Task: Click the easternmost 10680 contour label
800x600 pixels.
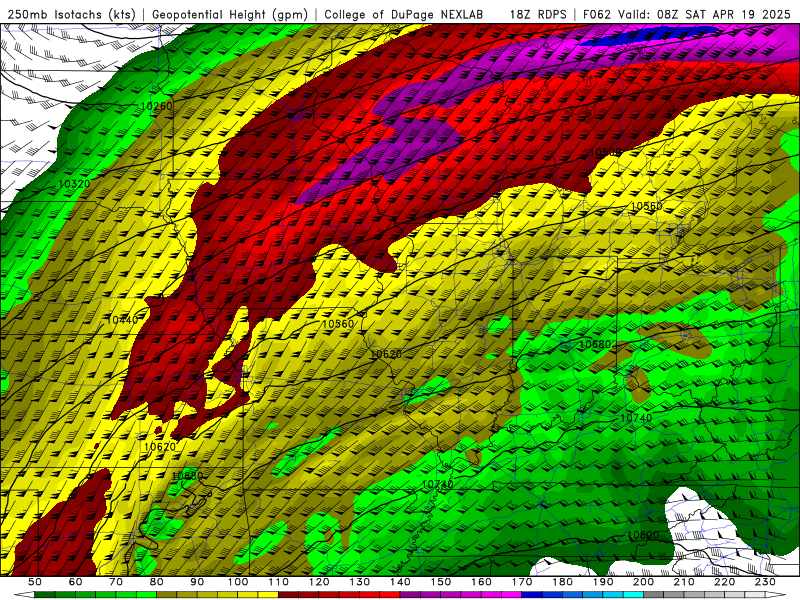Action: [x=595, y=344]
